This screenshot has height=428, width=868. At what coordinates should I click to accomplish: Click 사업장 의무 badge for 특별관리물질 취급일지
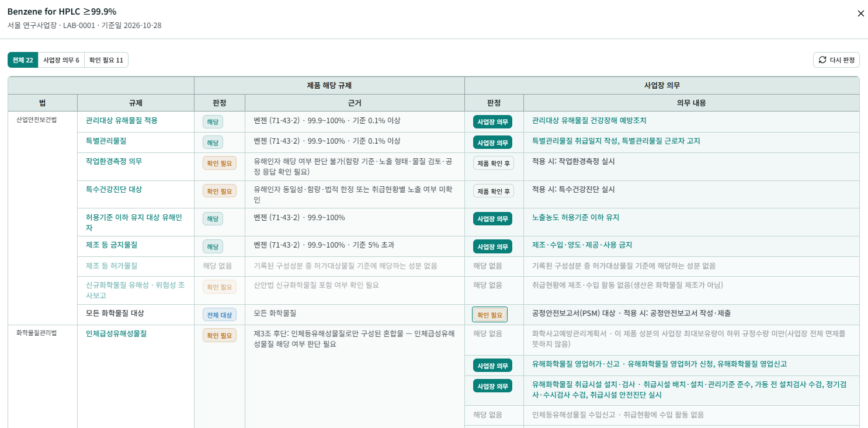pyautogui.click(x=492, y=142)
